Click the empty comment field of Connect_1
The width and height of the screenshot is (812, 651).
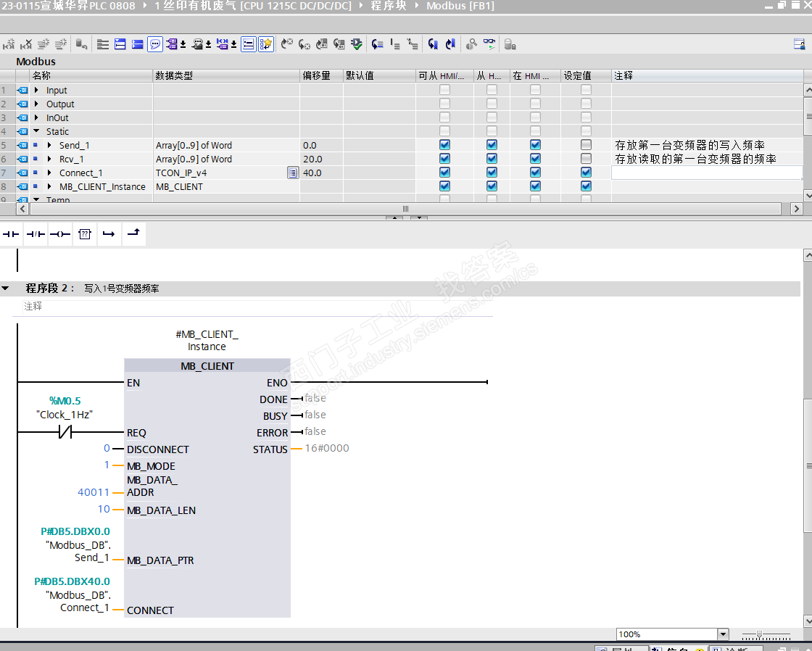click(707, 173)
